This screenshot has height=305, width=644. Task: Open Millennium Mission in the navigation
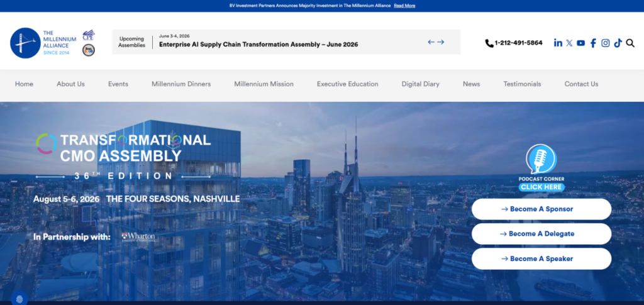pyautogui.click(x=264, y=84)
